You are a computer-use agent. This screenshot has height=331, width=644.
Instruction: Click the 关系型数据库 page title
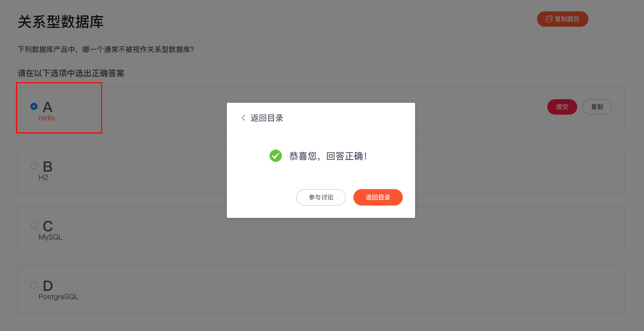(61, 22)
